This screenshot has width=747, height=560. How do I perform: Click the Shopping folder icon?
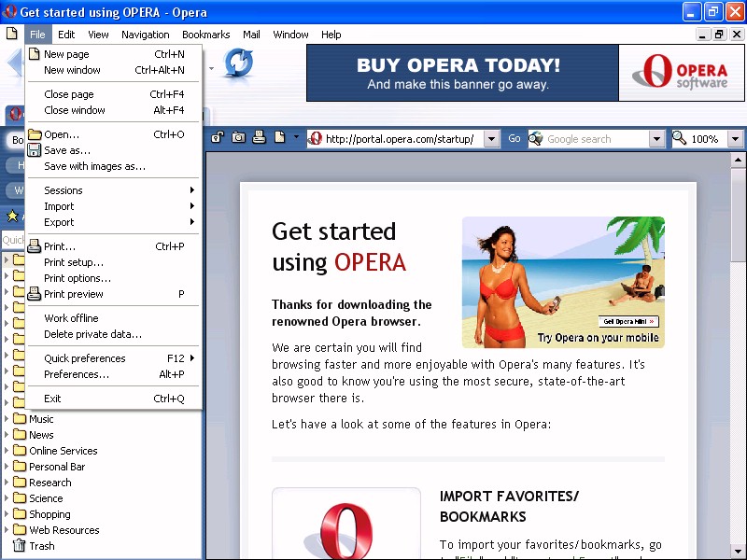(20, 514)
